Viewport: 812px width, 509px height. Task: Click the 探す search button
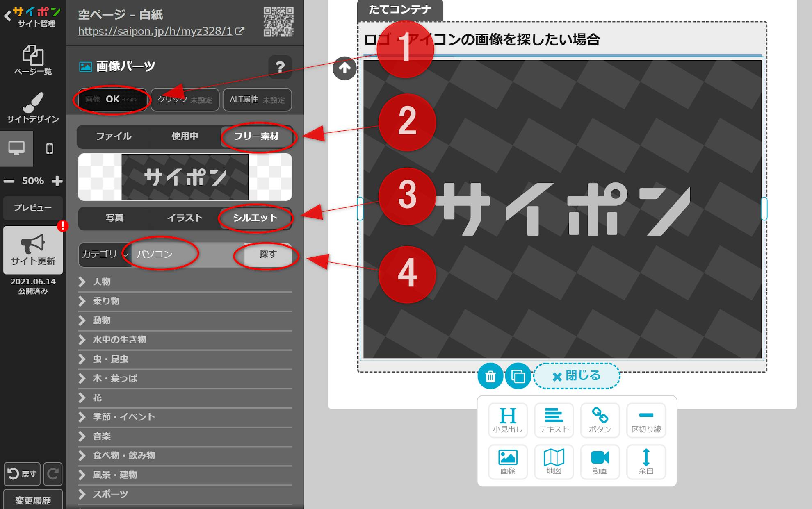[x=268, y=254]
